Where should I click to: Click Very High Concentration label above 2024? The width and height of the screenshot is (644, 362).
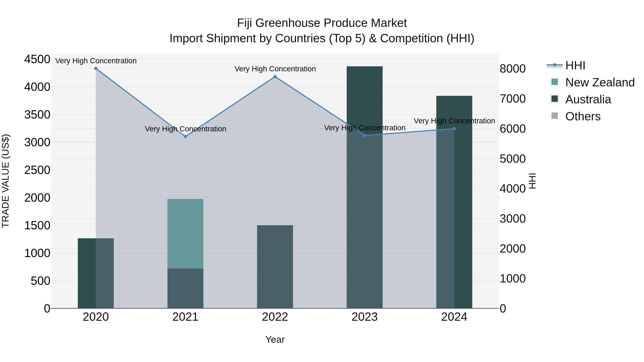[x=455, y=121]
